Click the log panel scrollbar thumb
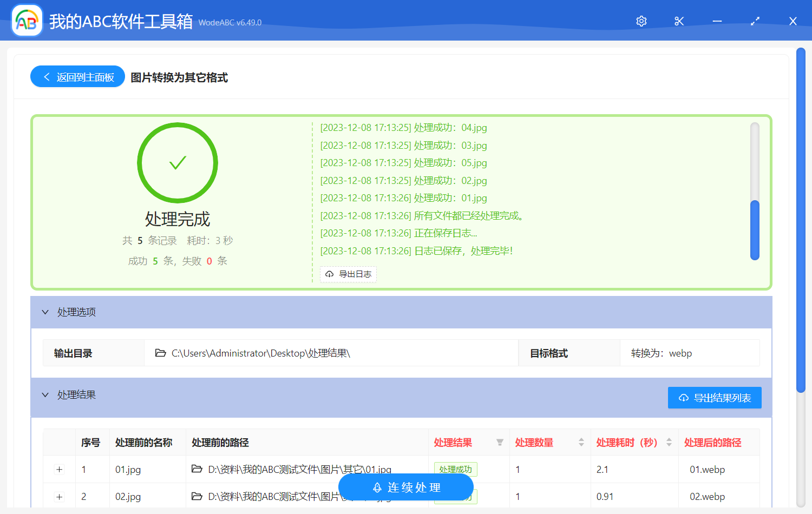812x514 pixels. tap(755, 230)
